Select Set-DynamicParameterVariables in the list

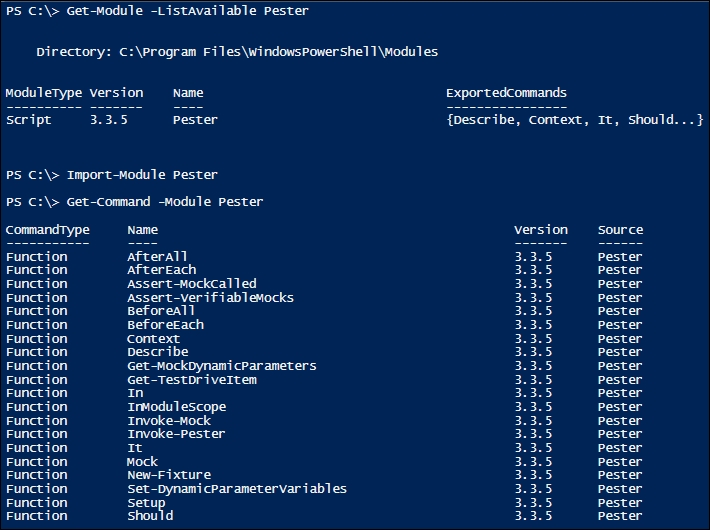(x=237, y=489)
